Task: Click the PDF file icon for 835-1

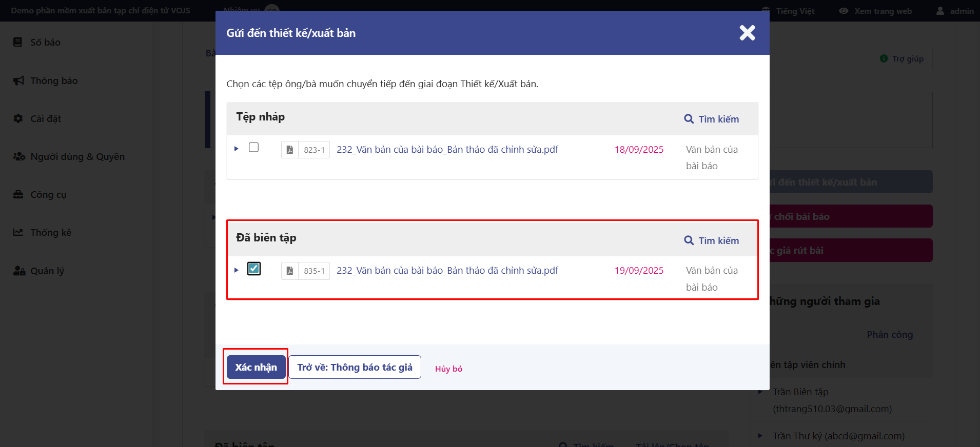Action: coord(290,271)
